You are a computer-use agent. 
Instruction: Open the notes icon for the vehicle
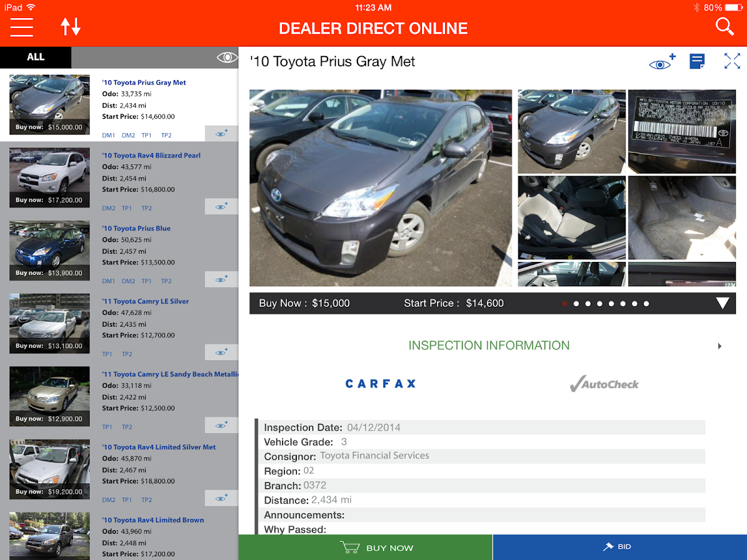tap(697, 62)
